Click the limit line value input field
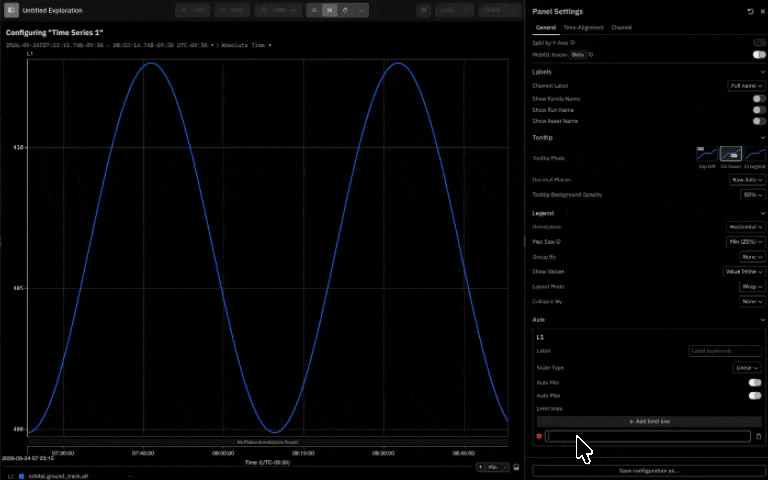 coord(648,436)
